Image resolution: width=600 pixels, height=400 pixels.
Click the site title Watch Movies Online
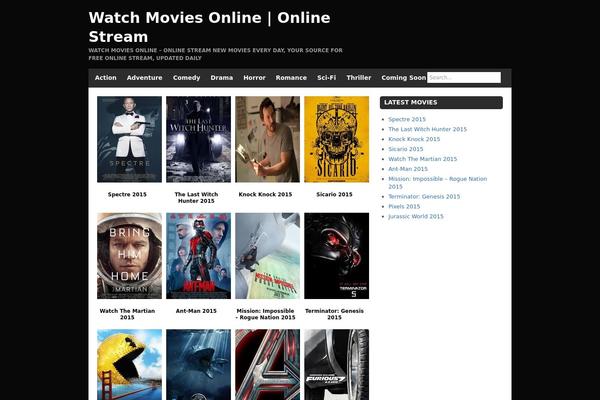click(209, 27)
